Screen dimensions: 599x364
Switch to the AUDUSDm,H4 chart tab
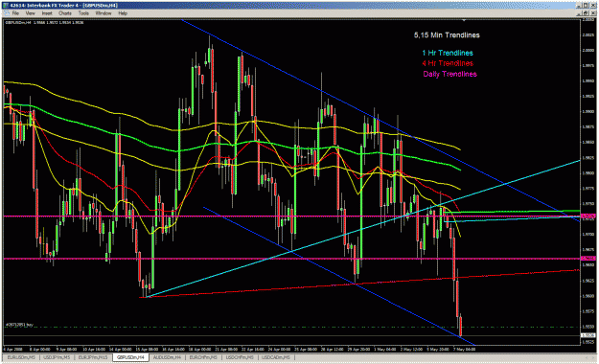pyautogui.click(x=167, y=357)
